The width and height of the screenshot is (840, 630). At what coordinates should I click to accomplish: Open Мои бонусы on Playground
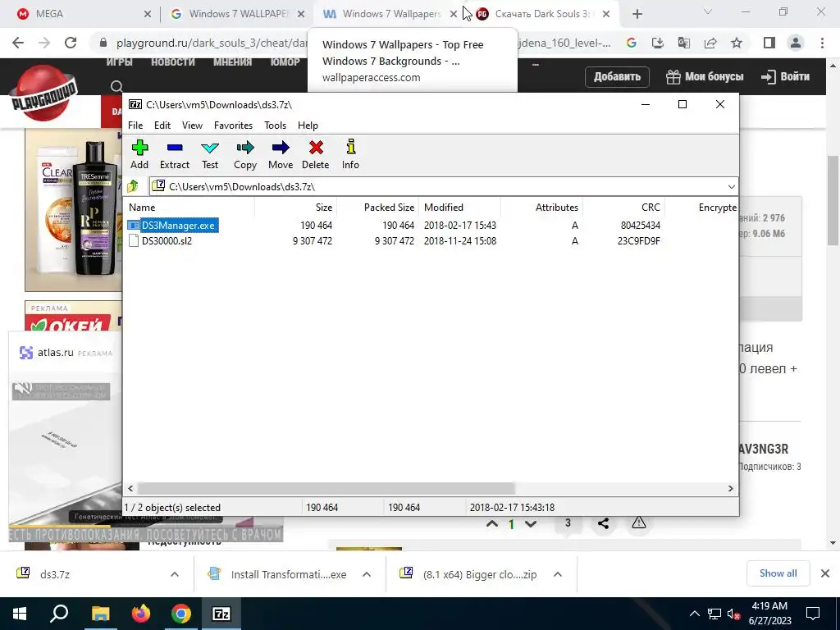pos(705,76)
